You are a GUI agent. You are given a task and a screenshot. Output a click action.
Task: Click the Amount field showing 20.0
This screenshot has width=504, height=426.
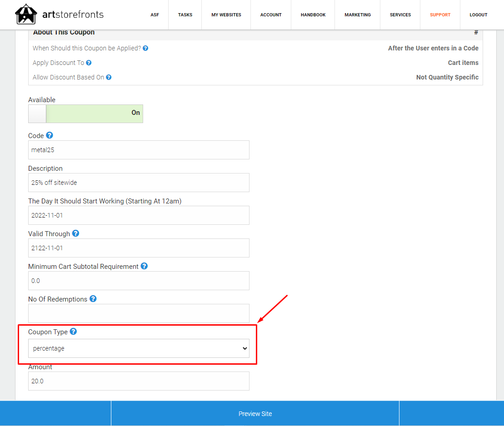point(139,381)
